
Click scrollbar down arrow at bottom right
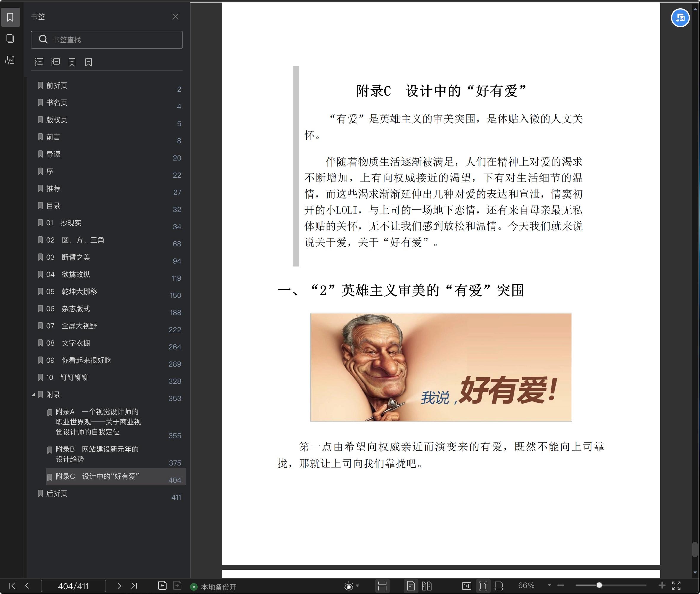click(x=695, y=573)
